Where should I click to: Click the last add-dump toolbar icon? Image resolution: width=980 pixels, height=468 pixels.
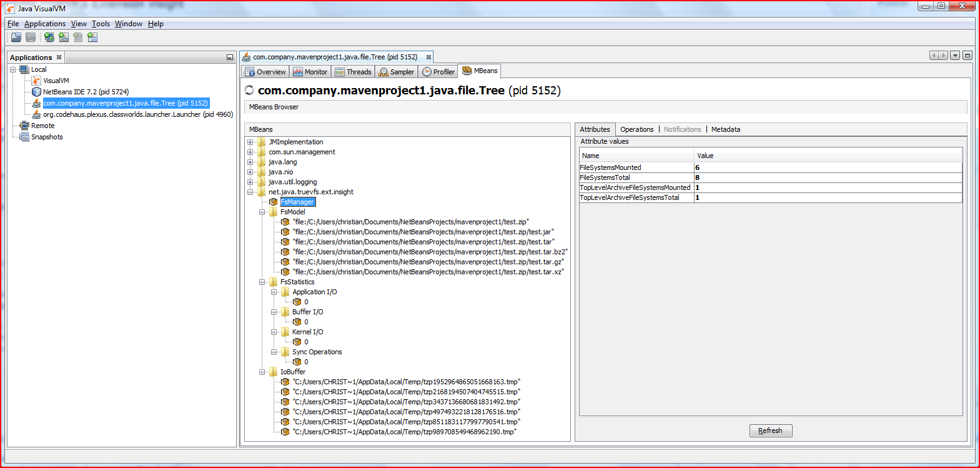pyautogui.click(x=92, y=37)
